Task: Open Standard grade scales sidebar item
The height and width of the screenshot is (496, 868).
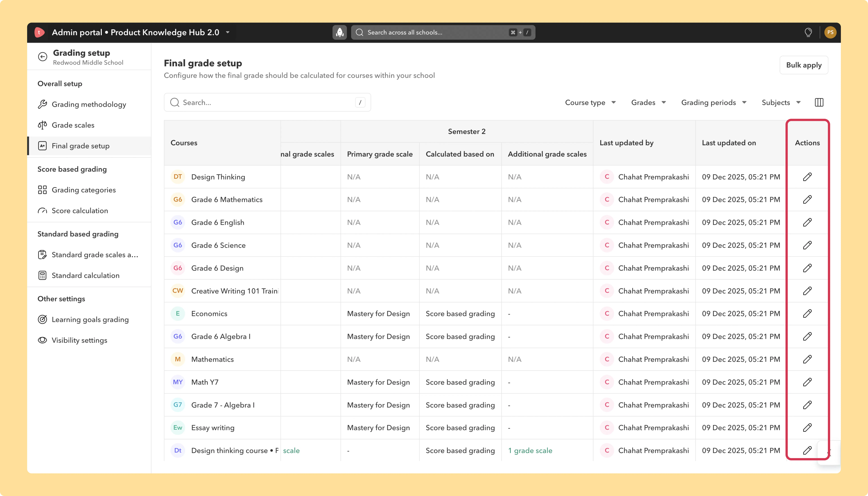Action: coord(89,255)
